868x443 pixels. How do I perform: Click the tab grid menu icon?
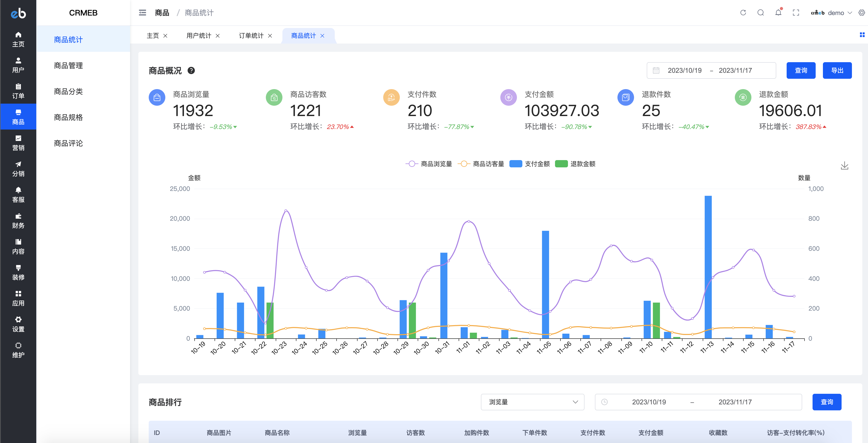pos(862,35)
